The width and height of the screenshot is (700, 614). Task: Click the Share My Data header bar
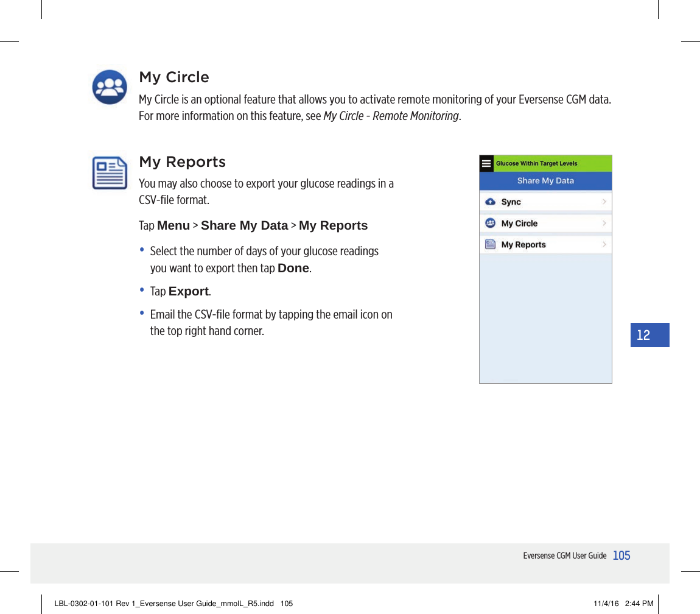[x=545, y=181]
